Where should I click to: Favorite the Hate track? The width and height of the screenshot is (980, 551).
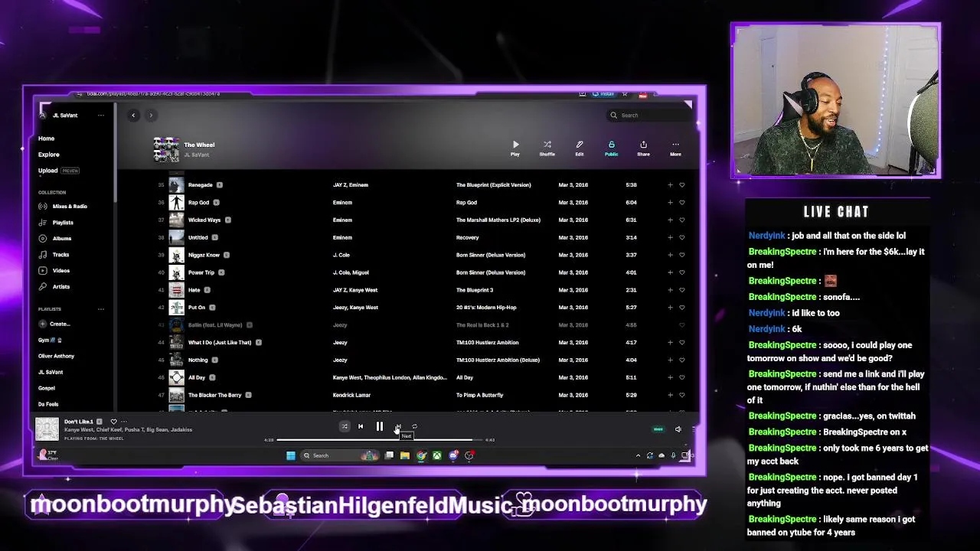681,290
